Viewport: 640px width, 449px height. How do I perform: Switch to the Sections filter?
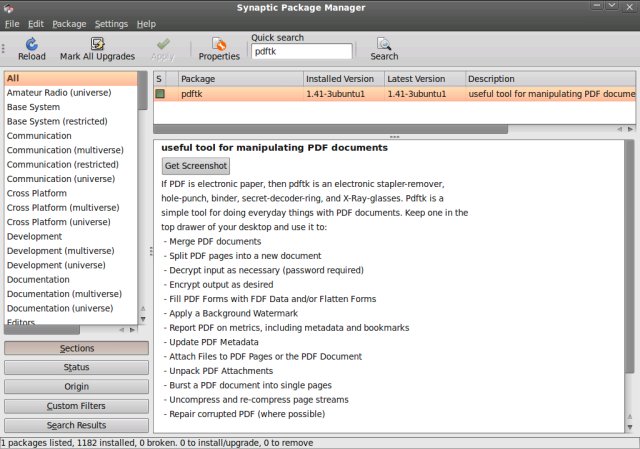[76, 348]
